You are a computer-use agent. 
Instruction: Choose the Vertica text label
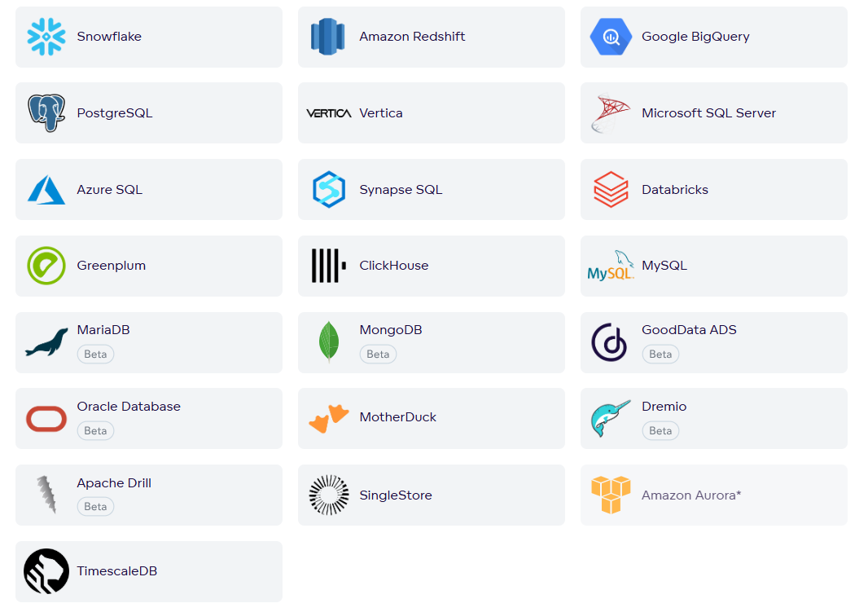381,113
